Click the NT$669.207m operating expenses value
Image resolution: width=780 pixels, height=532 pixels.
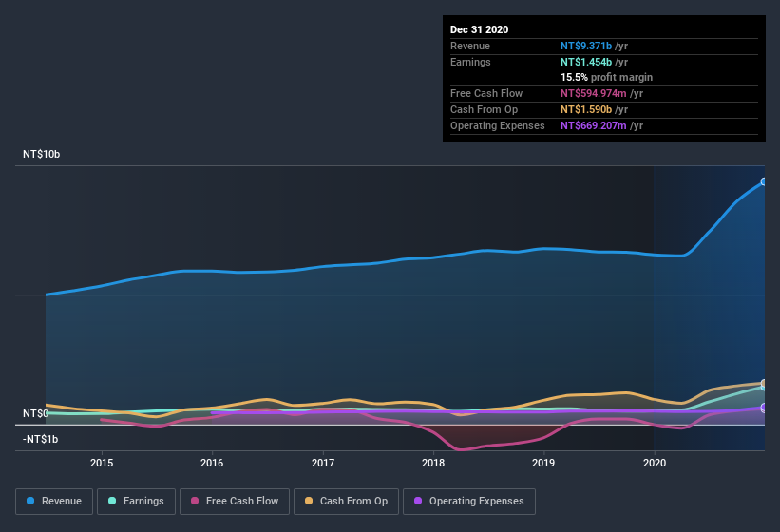593,125
